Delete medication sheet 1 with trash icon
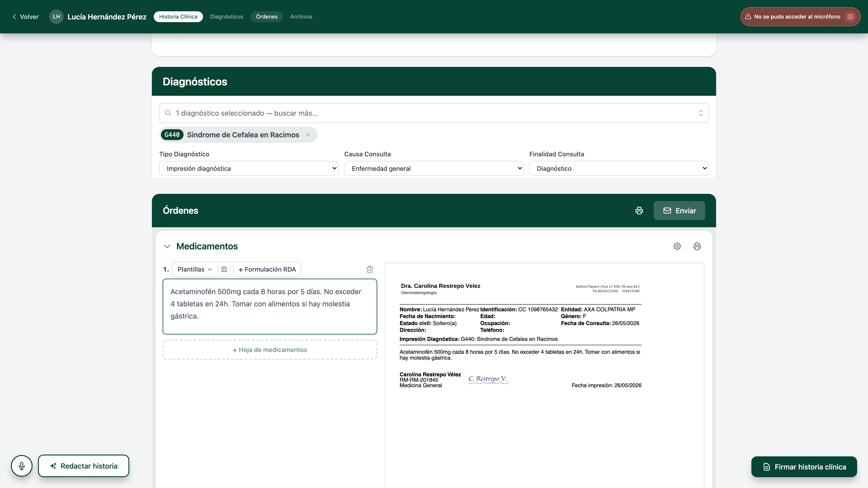Screen dimensions: 868x488 pos(370,270)
